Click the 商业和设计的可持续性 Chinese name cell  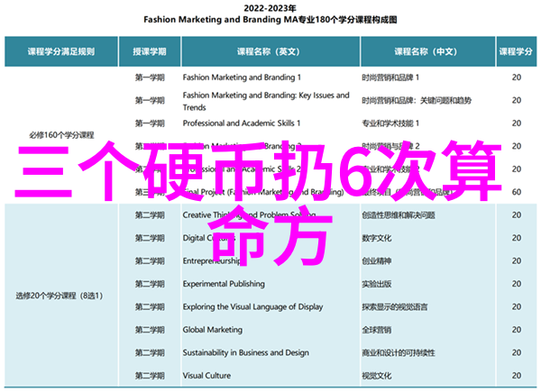click(401, 353)
